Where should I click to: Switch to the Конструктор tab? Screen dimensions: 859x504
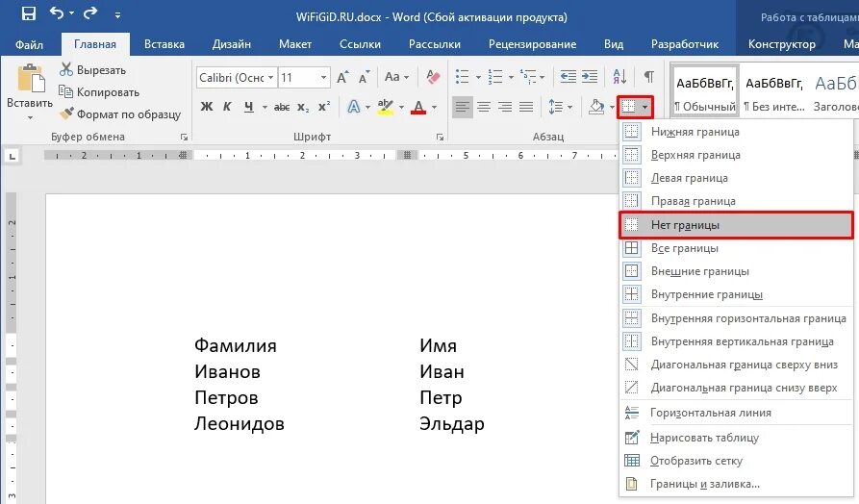782,44
